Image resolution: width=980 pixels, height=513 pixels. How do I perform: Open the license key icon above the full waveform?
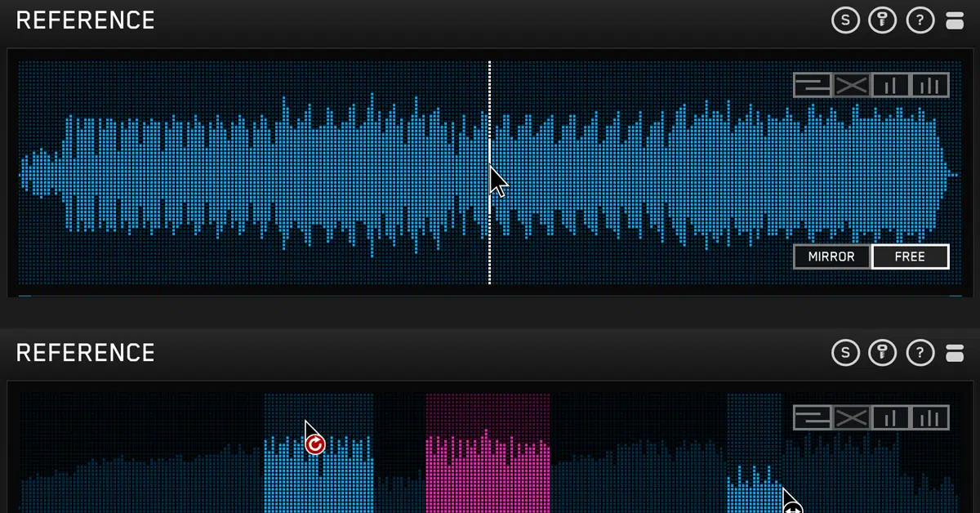point(883,20)
